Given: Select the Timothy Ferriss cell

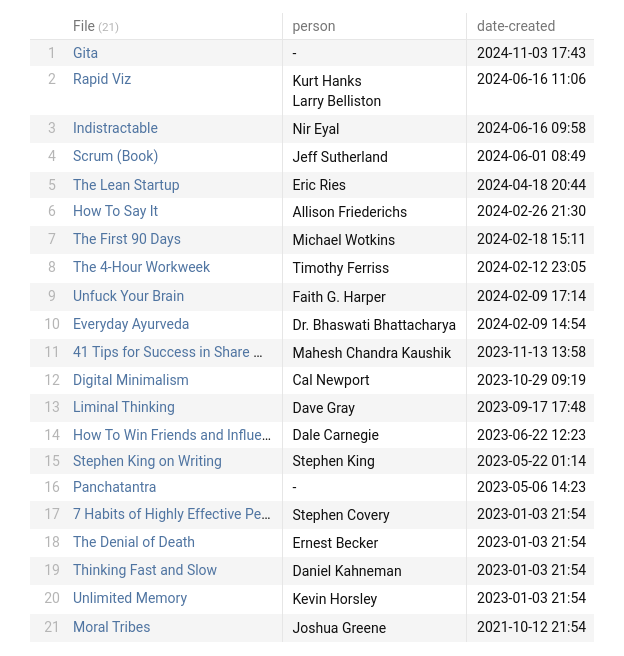Looking at the screenshot, I should click(x=341, y=268).
